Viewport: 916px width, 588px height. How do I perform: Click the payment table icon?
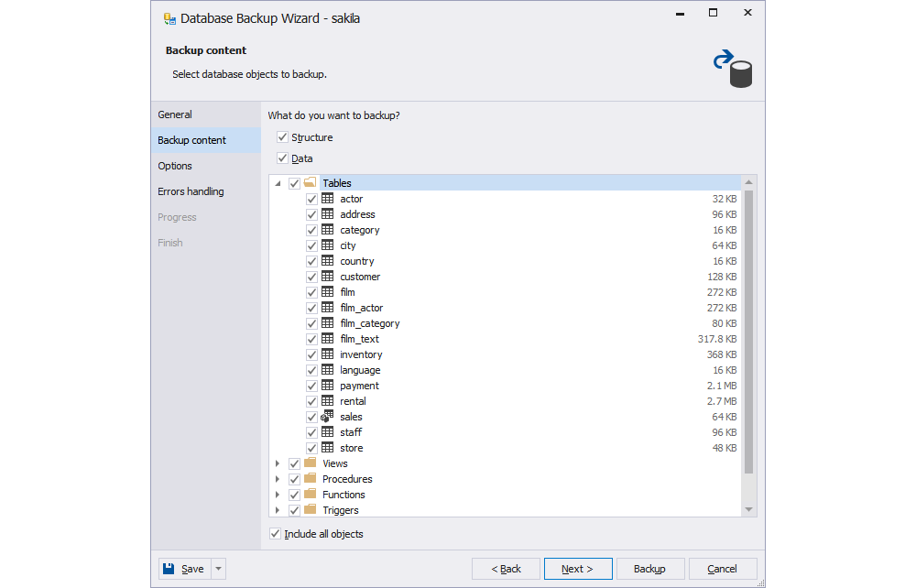[x=328, y=386]
